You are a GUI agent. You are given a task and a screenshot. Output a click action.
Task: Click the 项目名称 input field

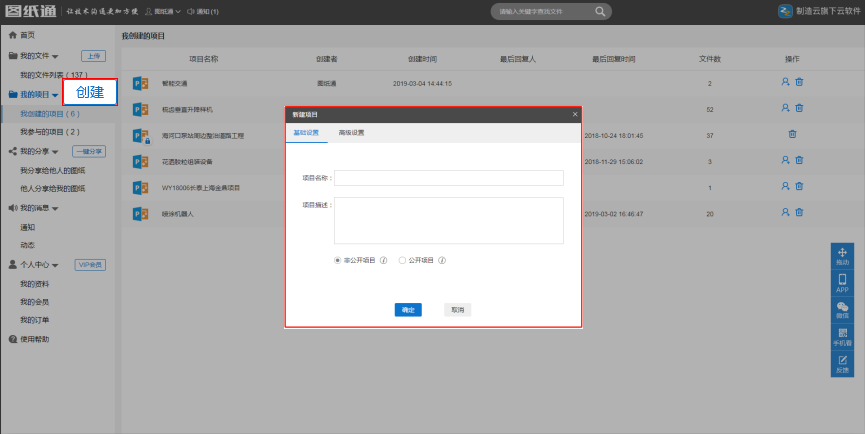[449, 178]
